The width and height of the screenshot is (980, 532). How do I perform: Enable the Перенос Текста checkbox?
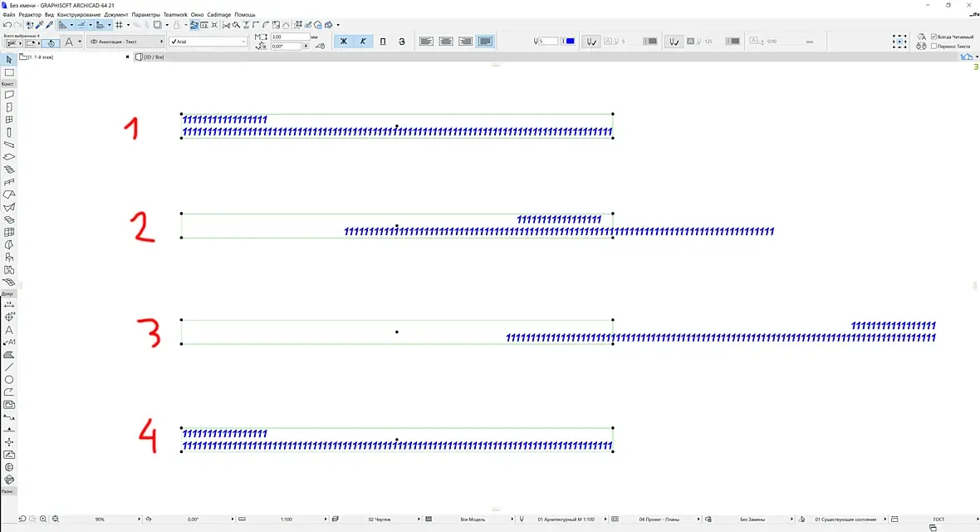[x=933, y=47]
